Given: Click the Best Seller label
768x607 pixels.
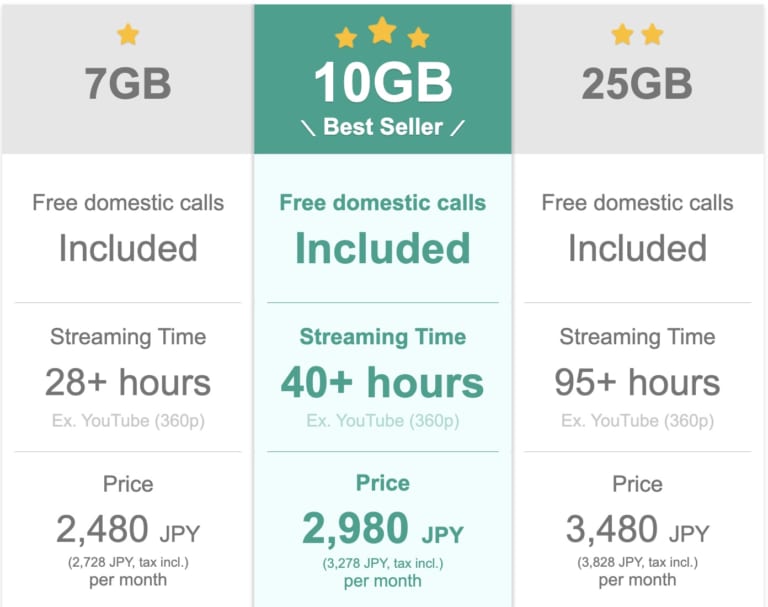Looking at the screenshot, I should click(382, 128).
